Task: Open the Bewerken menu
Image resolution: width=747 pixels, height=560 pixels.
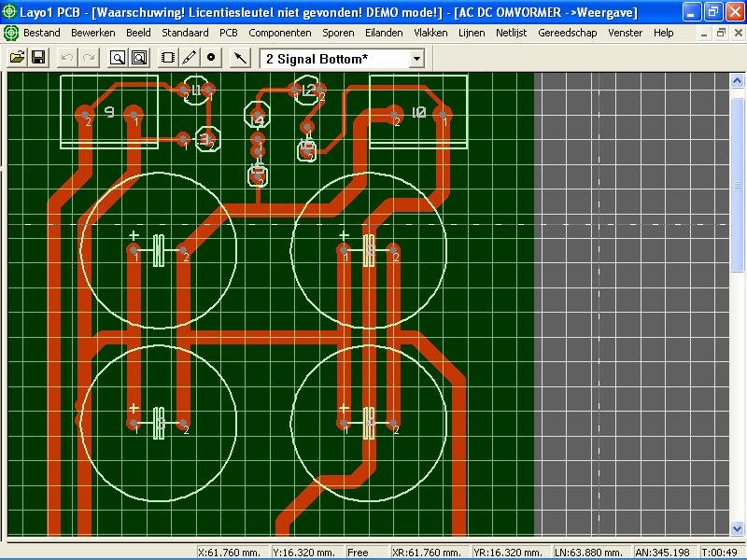Action: click(x=92, y=33)
